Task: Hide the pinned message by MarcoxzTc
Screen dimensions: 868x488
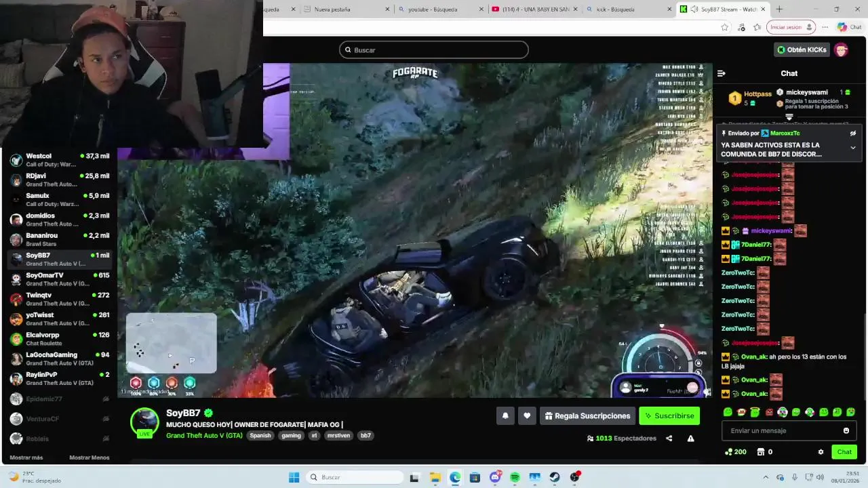Action: pyautogui.click(x=853, y=134)
